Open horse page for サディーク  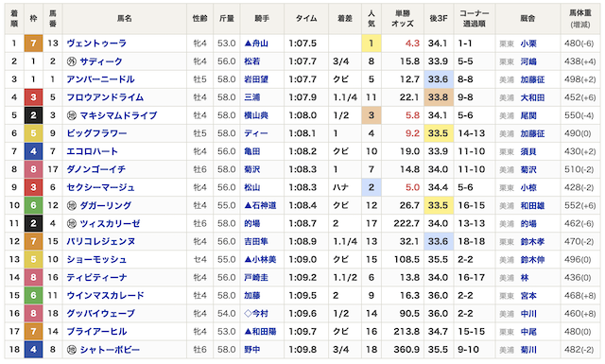pyautogui.click(x=101, y=61)
